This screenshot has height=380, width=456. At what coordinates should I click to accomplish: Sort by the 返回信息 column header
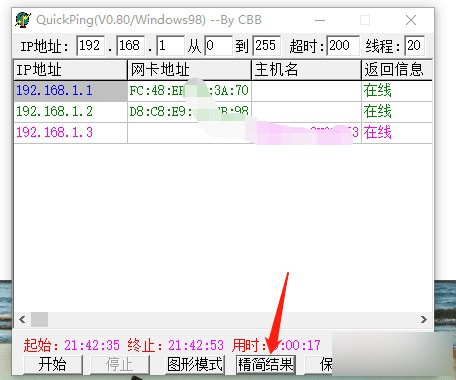click(x=397, y=70)
